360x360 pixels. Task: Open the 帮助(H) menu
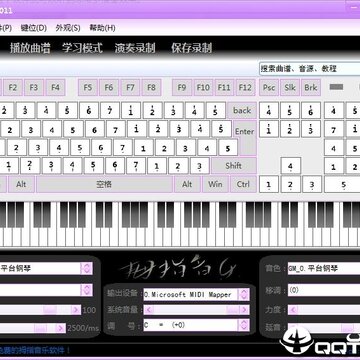click(102, 28)
